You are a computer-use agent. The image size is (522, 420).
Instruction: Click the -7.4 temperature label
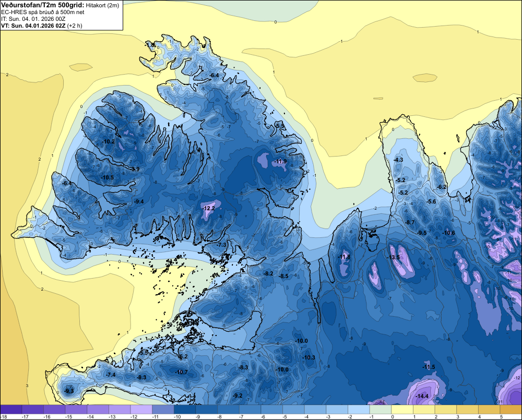(x=110, y=375)
